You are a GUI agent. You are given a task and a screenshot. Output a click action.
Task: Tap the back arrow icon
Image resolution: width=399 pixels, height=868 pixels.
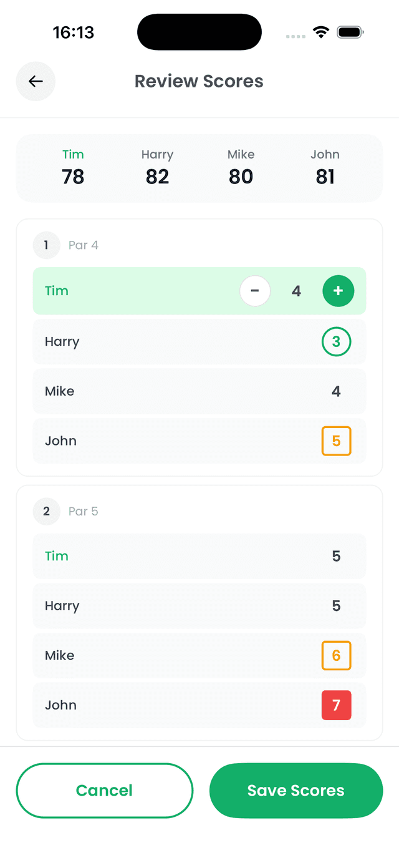tap(36, 81)
